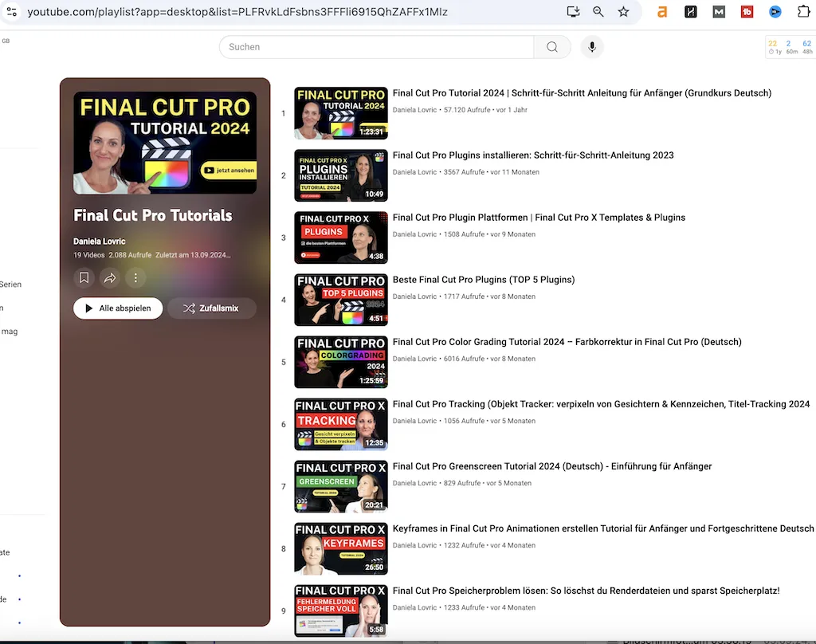
Task: Save the playlist with bookmark icon
Action: pos(84,278)
